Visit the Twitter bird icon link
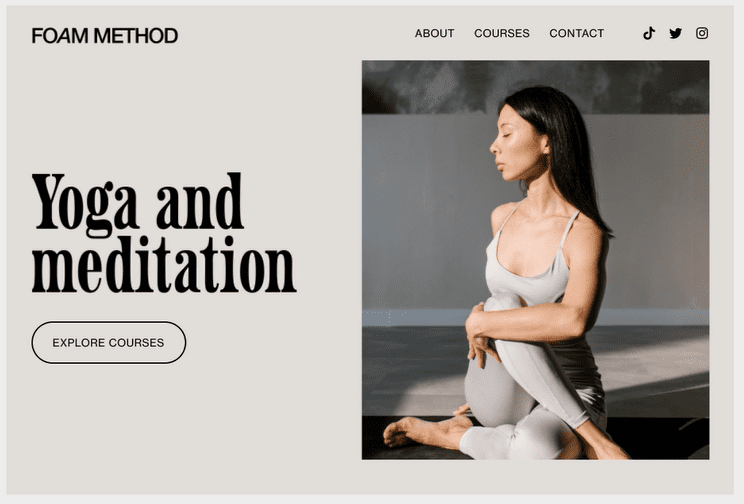The height and width of the screenshot is (504, 744). coord(675,33)
